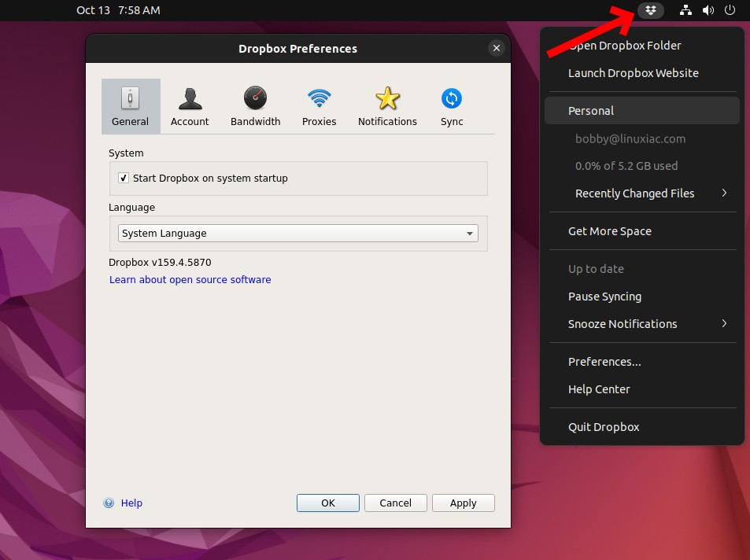This screenshot has width=750, height=560.
Task: Go to the Notifications star tab
Action: tap(387, 106)
